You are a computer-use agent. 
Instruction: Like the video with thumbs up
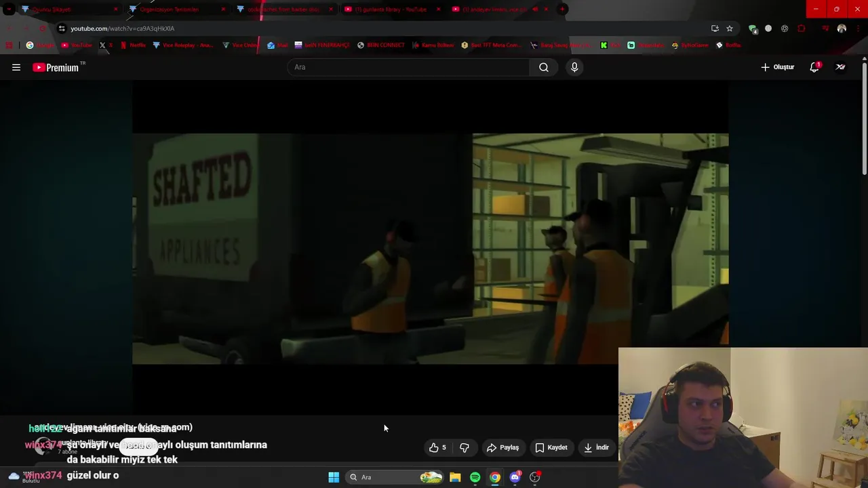pyautogui.click(x=438, y=447)
